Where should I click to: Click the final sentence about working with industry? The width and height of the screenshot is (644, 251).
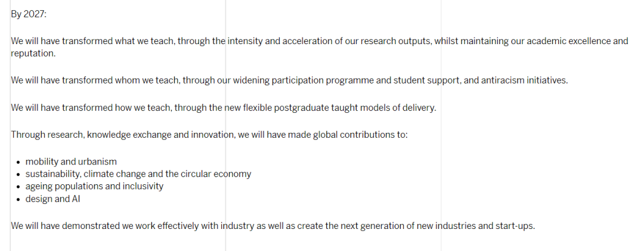point(273,226)
